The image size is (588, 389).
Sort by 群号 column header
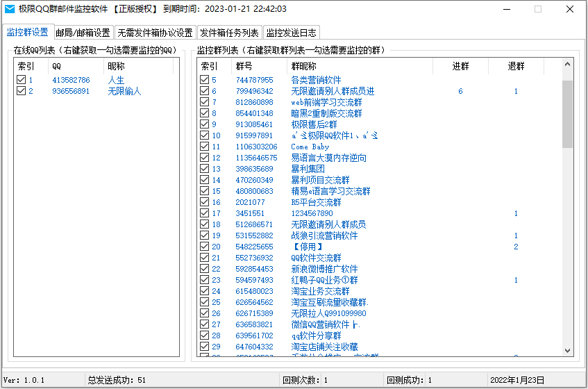click(x=259, y=67)
